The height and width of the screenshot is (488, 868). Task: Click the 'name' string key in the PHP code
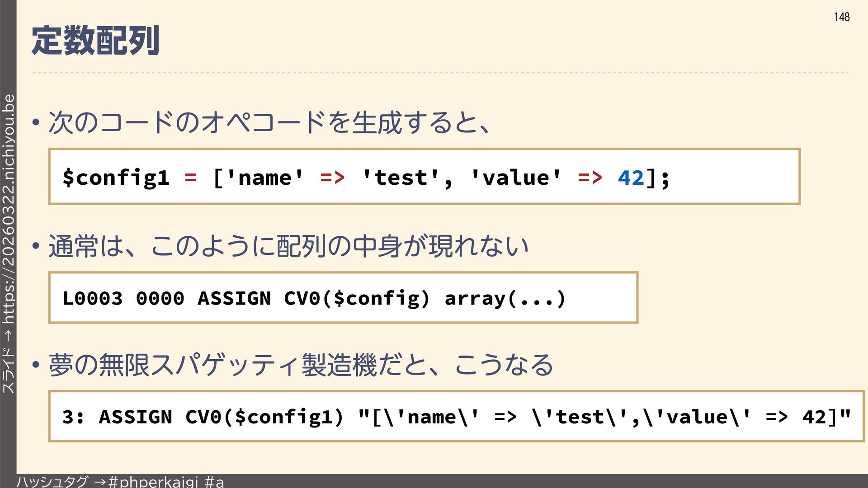264,178
